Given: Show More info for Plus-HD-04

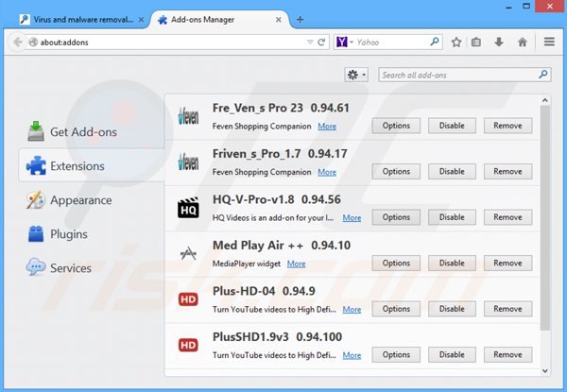Looking at the screenshot, I should click(x=352, y=310).
